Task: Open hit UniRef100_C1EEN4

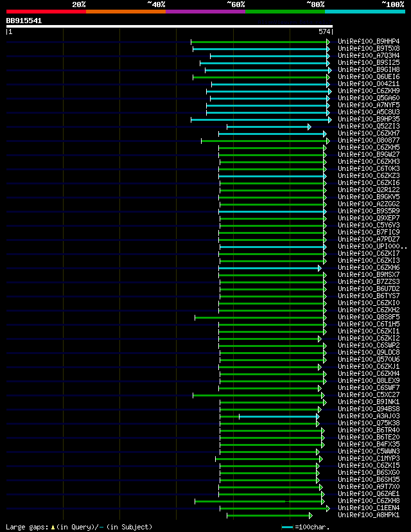Action: click(x=369, y=508)
